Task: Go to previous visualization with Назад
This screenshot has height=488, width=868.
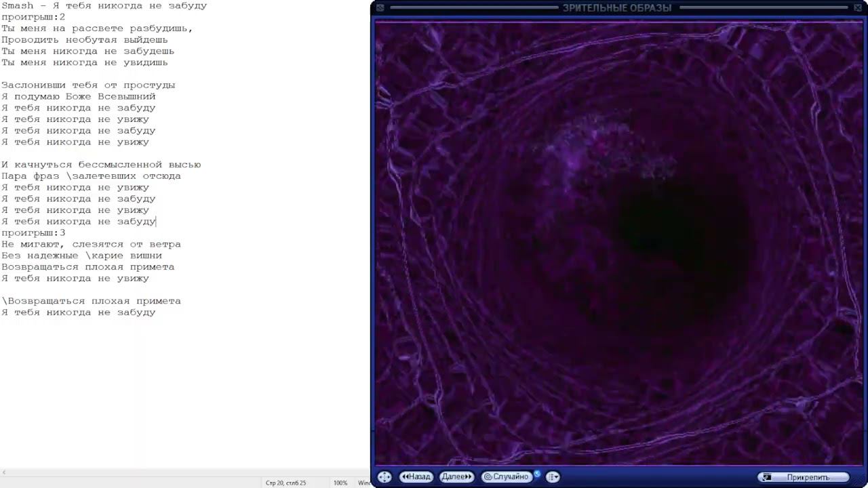Action: pyautogui.click(x=416, y=476)
